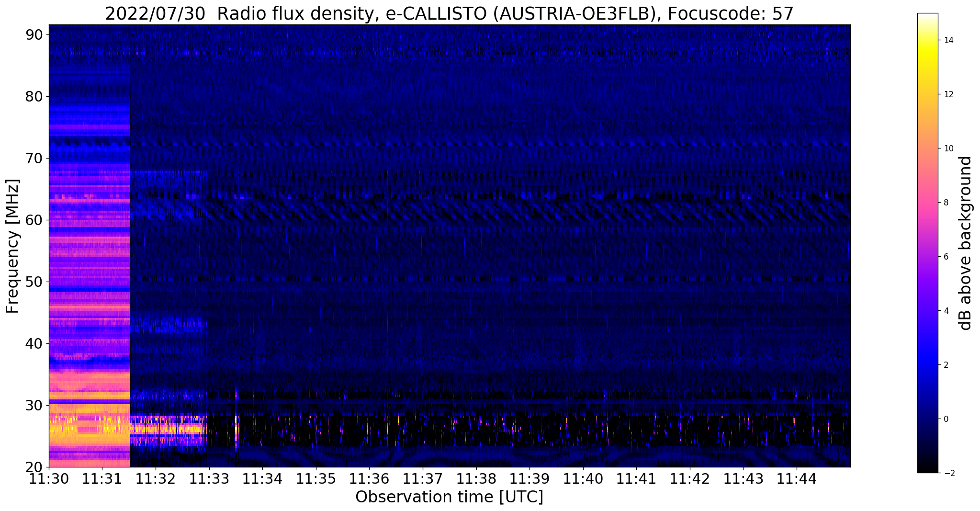
Task: Click the 11:42 time tick label
Action: [x=690, y=478]
